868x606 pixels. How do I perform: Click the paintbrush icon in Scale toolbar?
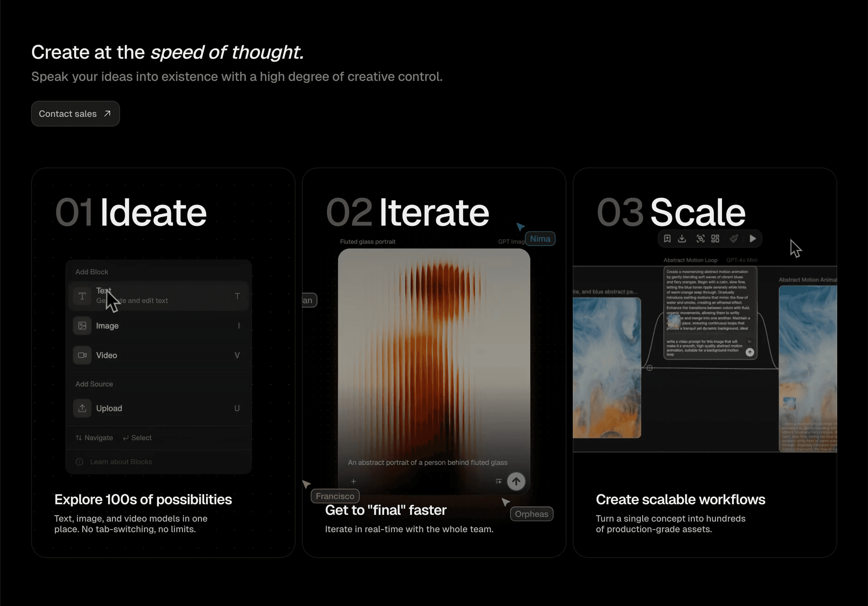point(734,238)
